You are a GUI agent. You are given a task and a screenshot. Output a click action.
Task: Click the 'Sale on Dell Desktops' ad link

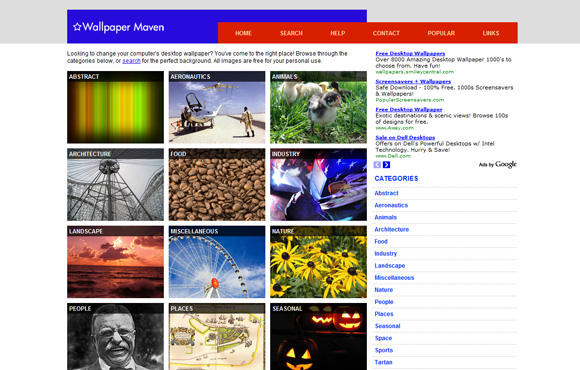(x=405, y=138)
